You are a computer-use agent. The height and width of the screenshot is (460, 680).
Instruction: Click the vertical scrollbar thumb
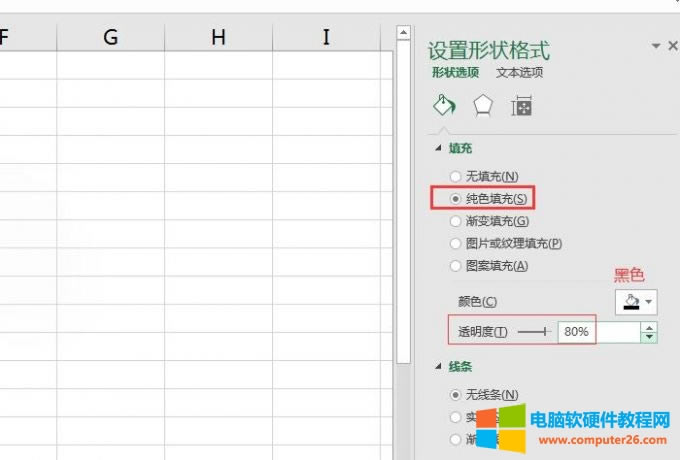pos(403,202)
